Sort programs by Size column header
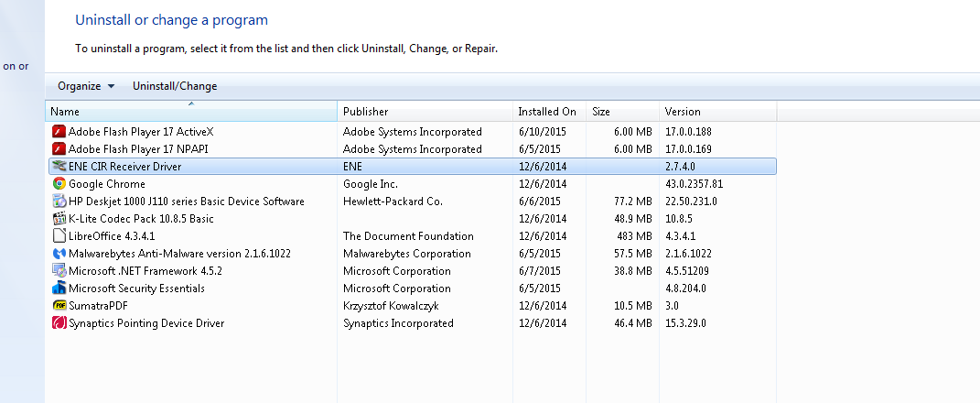 (622, 112)
